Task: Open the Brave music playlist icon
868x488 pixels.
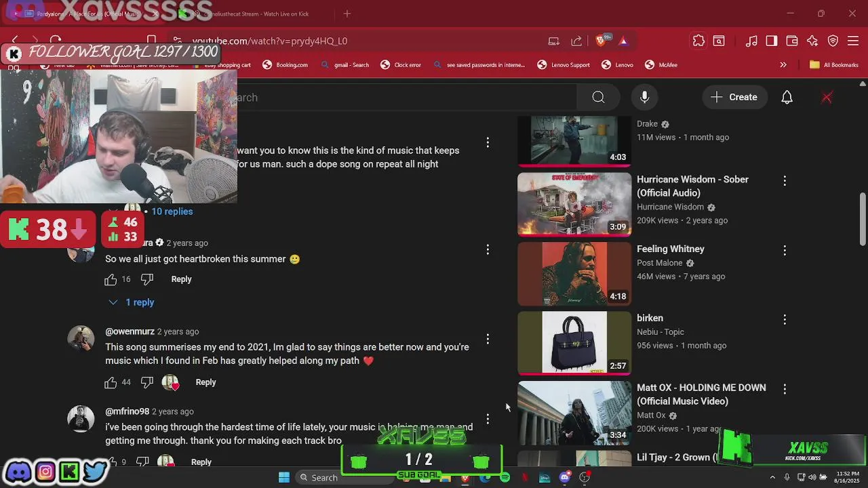Action: (x=751, y=41)
